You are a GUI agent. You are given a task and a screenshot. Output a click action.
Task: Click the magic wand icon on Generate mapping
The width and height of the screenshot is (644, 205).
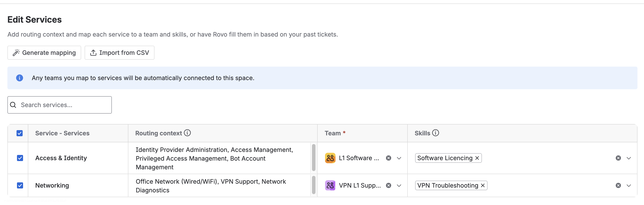16,52
